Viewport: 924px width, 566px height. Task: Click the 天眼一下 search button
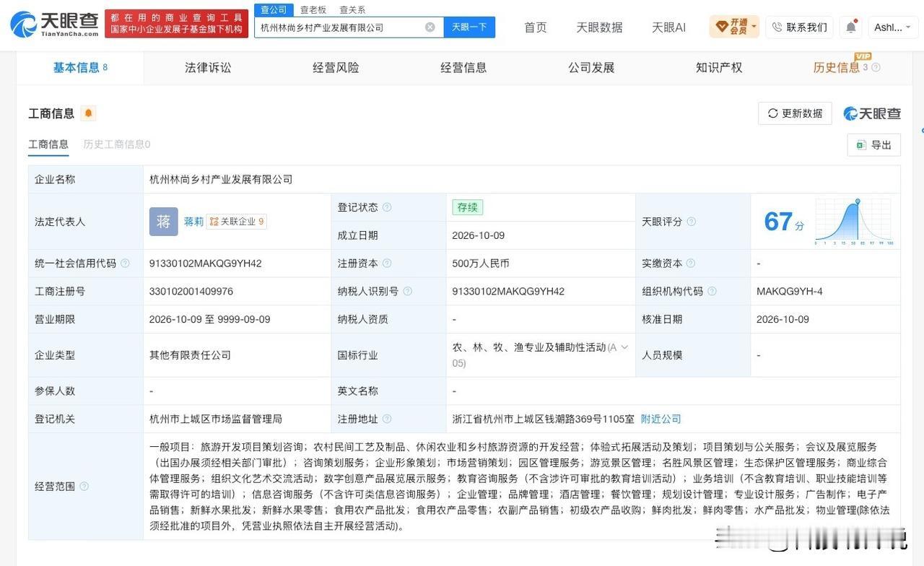(x=469, y=27)
